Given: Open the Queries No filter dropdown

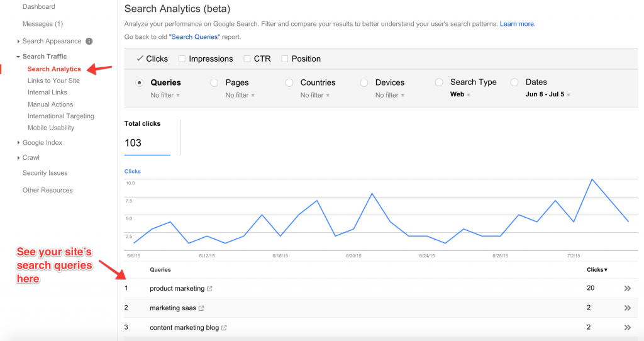Looking at the screenshot, I should point(165,95).
